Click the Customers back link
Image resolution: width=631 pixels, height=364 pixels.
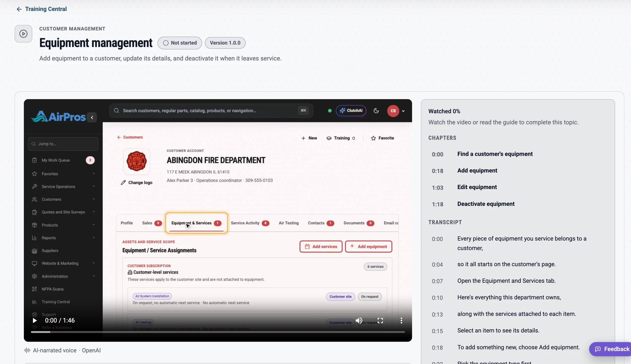130,137
